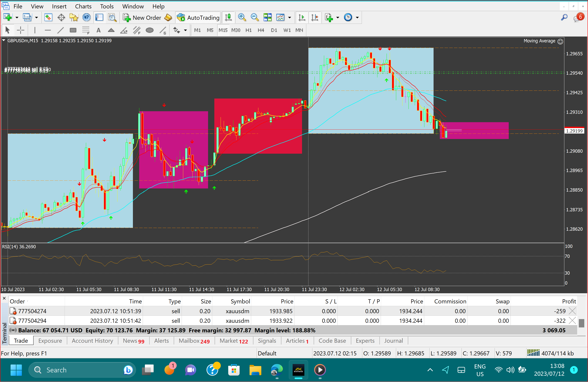Viewport: 588px width, 382px height.
Task: Toggle AutoTrading on or off
Action: pos(198,17)
